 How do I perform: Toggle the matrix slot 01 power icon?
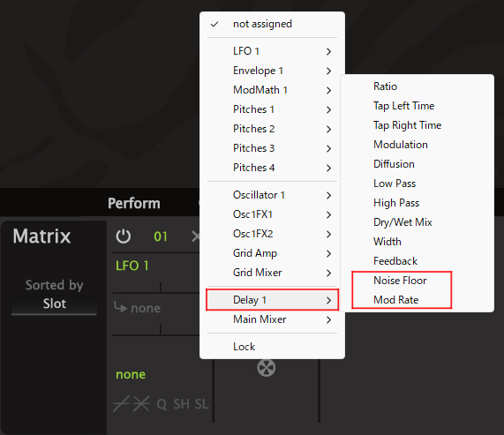(x=123, y=236)
